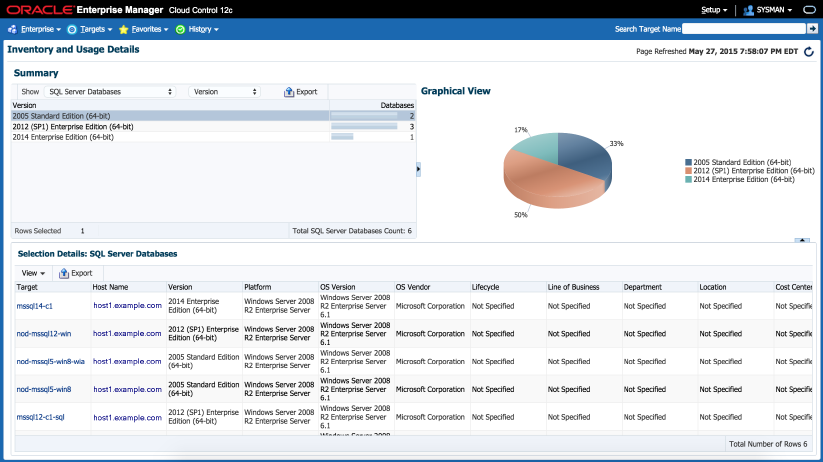Open host1.example.com link in nod-mssql12-win row
The height and width of the screenshot is (462, 823).
128,333
